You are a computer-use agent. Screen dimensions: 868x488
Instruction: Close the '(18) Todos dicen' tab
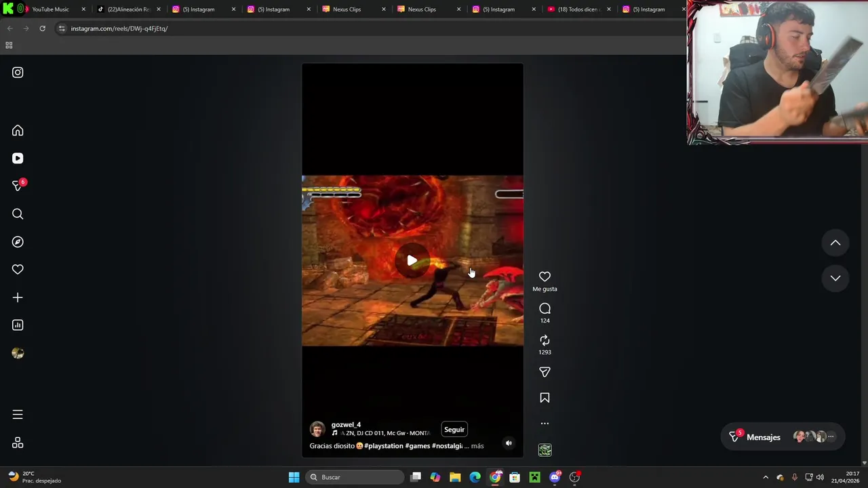click(608, 9)
